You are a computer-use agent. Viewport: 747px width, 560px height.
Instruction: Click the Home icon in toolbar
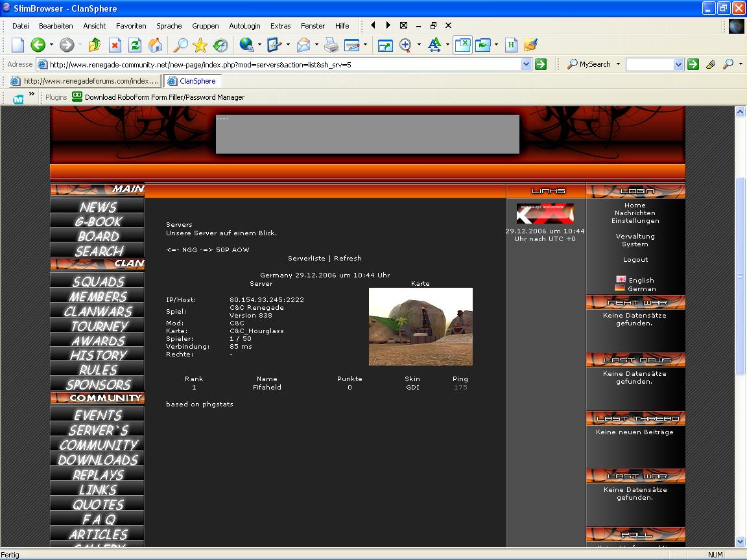point(156,45)
